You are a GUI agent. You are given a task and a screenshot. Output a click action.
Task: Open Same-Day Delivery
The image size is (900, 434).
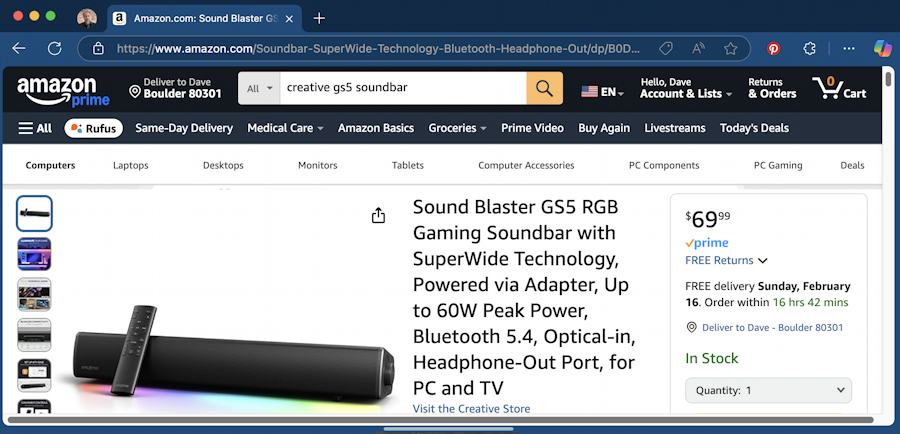[184, 128]
